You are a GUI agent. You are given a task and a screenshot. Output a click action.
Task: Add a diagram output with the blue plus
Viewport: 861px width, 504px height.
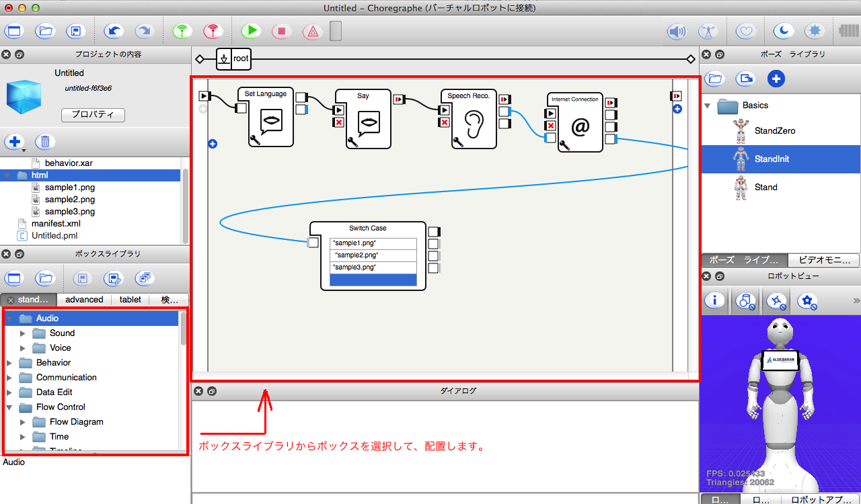(x=677, y=109)
